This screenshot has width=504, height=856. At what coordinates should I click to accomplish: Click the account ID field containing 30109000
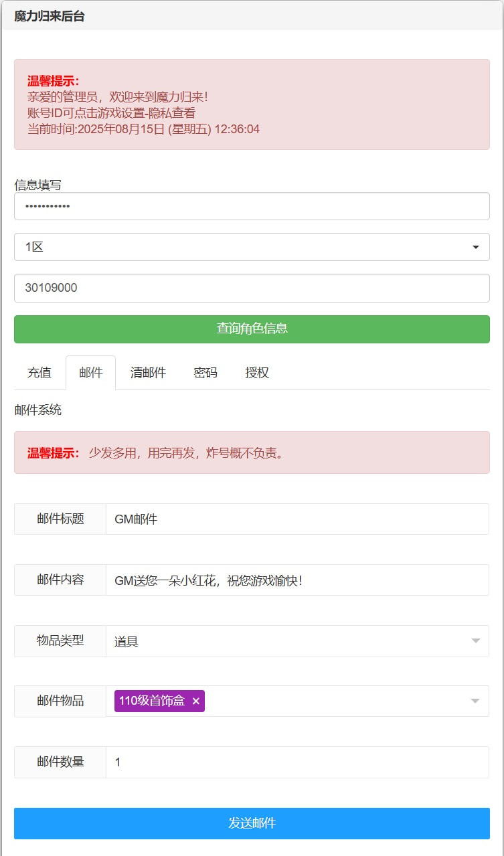pos(252,288)
